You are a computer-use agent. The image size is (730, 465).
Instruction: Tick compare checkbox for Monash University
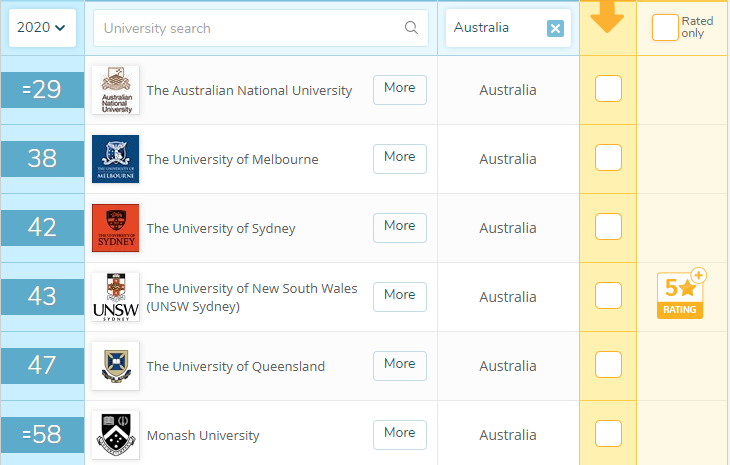(608, 433)
